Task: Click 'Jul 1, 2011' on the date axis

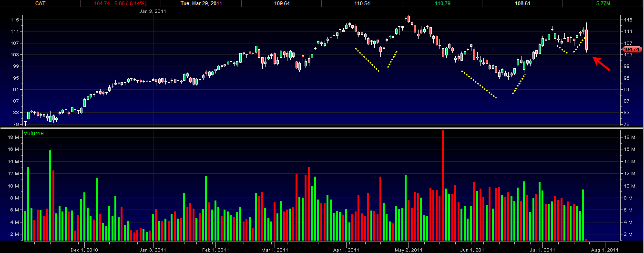Action: [543, 249]
